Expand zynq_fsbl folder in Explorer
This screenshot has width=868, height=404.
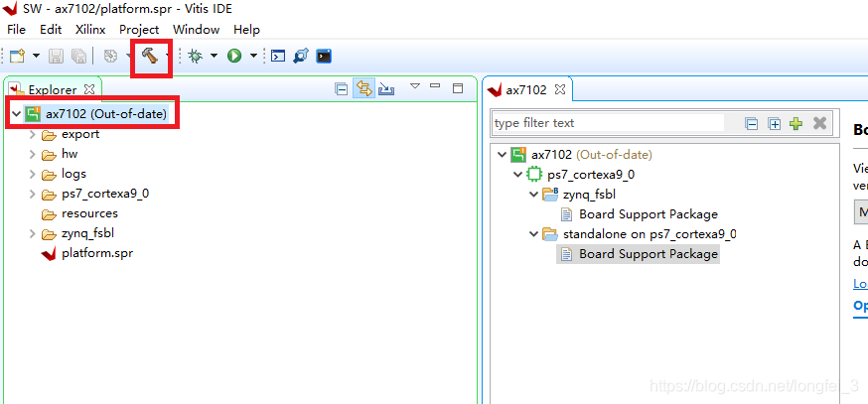click(32, 234)
